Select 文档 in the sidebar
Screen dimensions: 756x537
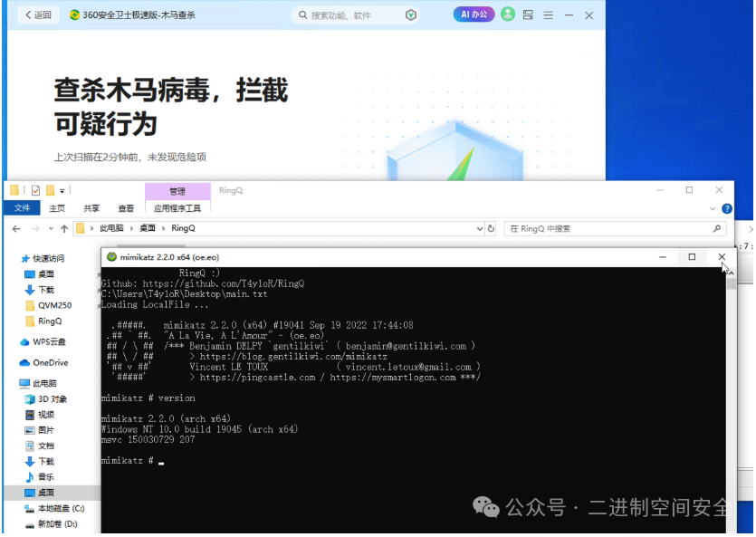(x=40, y=446)
